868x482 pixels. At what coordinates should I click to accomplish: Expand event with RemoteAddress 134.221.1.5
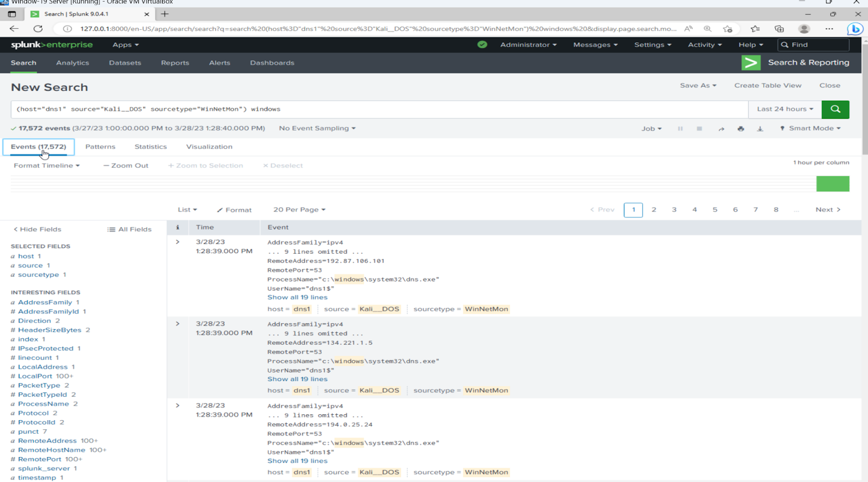click(x=177, y=324)
